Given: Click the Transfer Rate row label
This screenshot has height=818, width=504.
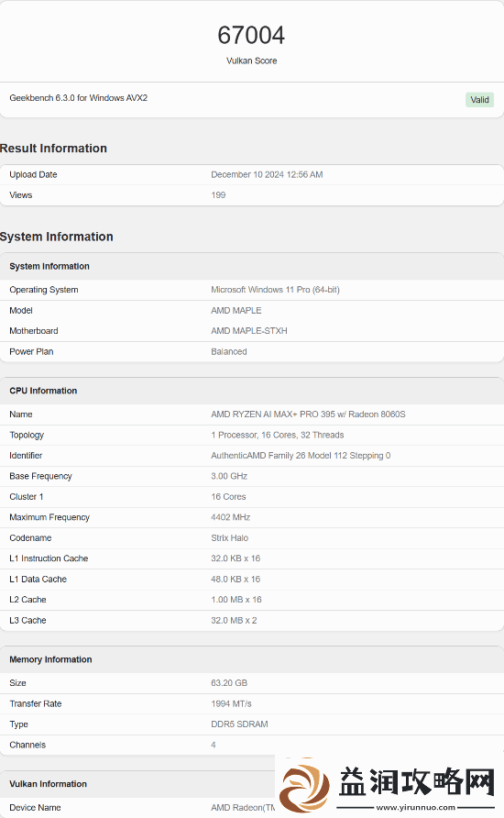Looking at the screenshot, I should (36, 703).
